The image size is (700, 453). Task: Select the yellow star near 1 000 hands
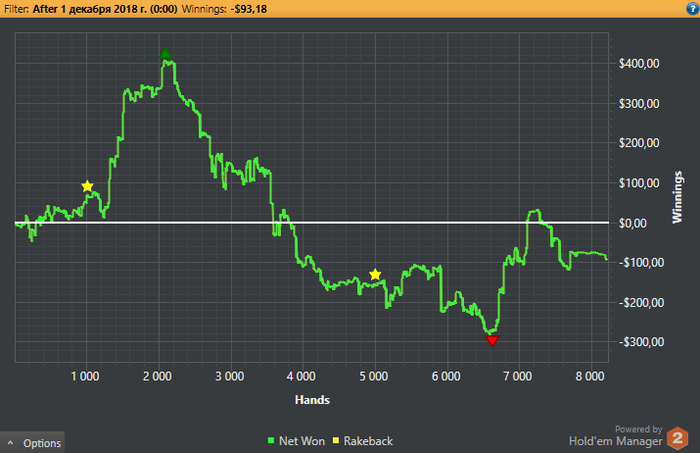tap(87, 186)
